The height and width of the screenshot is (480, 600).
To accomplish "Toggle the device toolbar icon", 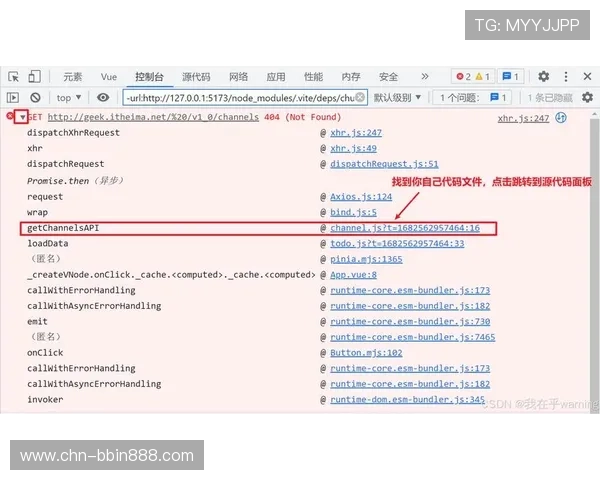I will [34, 76].
